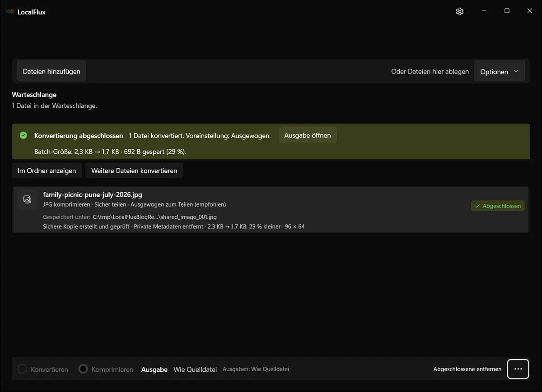Click Dateien hinzufügen button
This screenshot has height=392, width=542.
click(51, 71)
